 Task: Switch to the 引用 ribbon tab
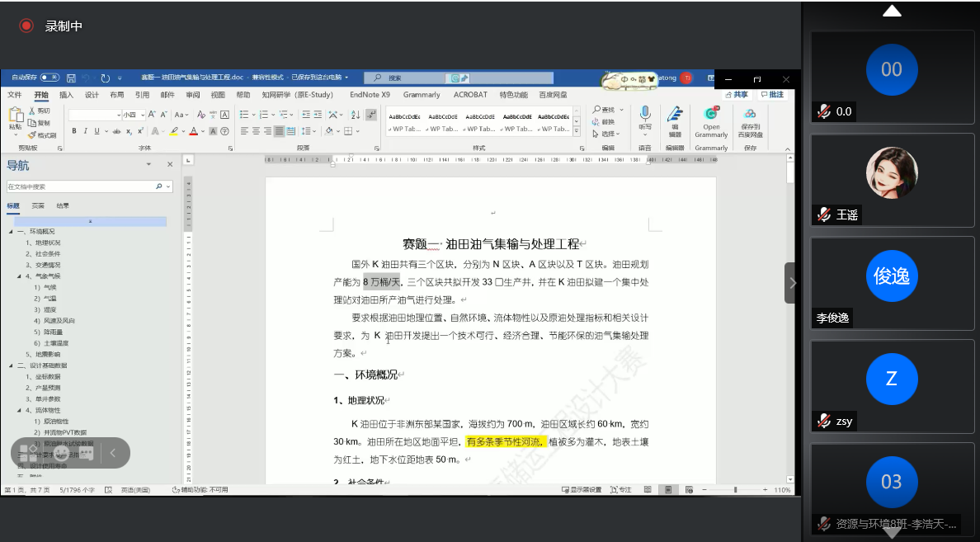[143, 95]
